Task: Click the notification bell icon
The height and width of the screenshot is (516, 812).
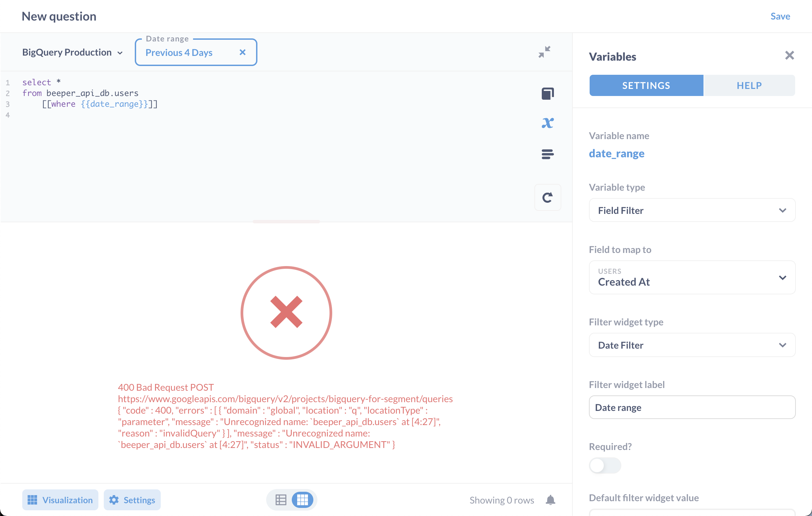Action: coord(550,500)
